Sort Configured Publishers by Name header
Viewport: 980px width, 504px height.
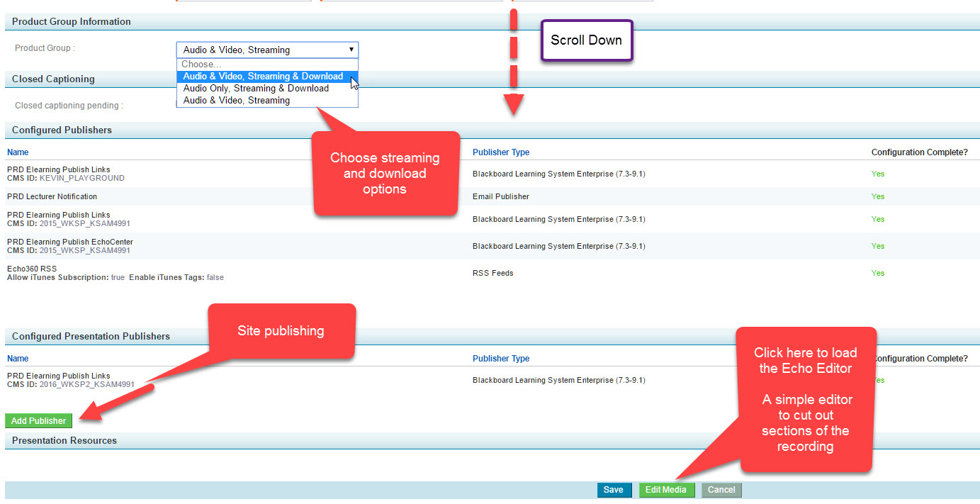coord(18,152)
